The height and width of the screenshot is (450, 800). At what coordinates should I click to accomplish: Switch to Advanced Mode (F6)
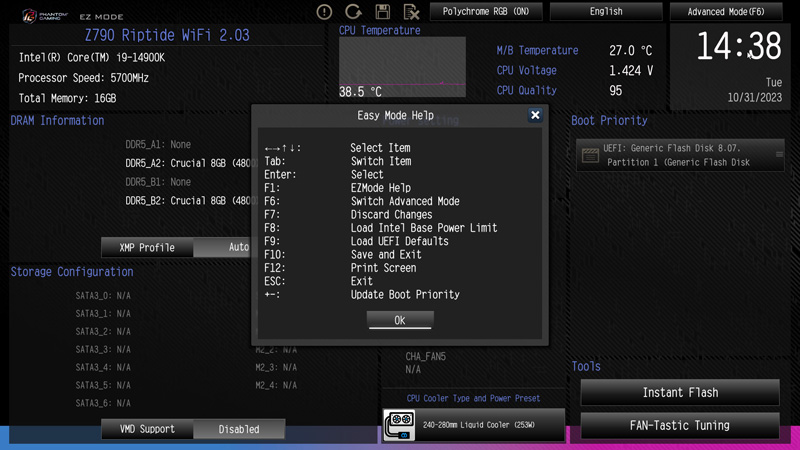[726, 11]
